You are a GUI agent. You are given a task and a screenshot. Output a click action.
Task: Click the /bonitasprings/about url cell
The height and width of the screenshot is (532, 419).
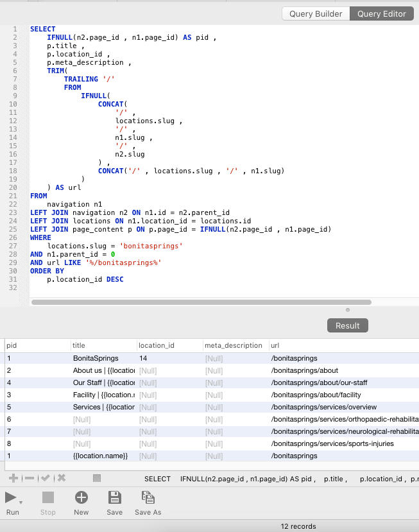pyautogui.click(x=344, y=370)
